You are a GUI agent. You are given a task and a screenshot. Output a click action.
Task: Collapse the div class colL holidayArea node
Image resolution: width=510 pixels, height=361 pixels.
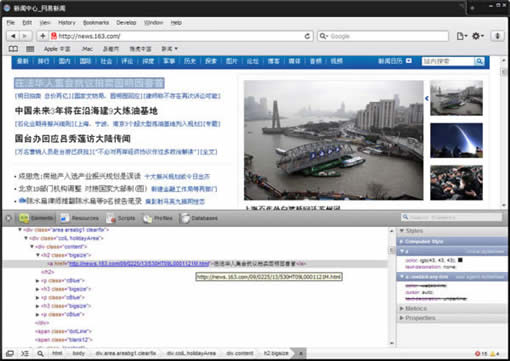click(26, 238)
